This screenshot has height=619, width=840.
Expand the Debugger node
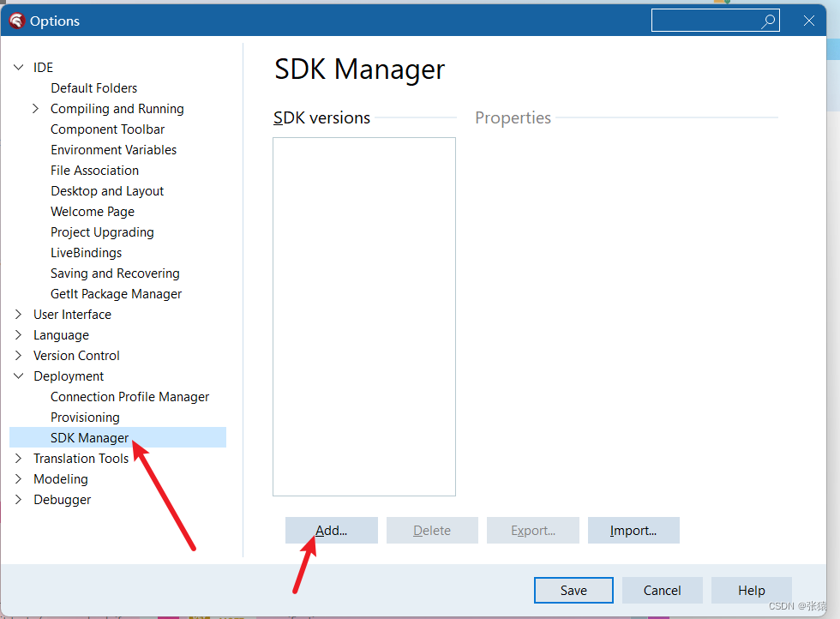coord(18,500)
